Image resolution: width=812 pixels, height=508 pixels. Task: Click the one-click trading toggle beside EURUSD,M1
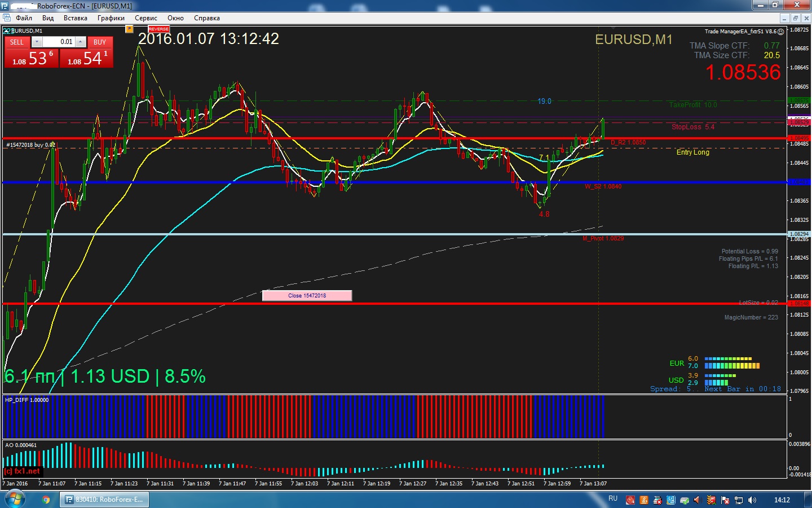pos(7,30)
